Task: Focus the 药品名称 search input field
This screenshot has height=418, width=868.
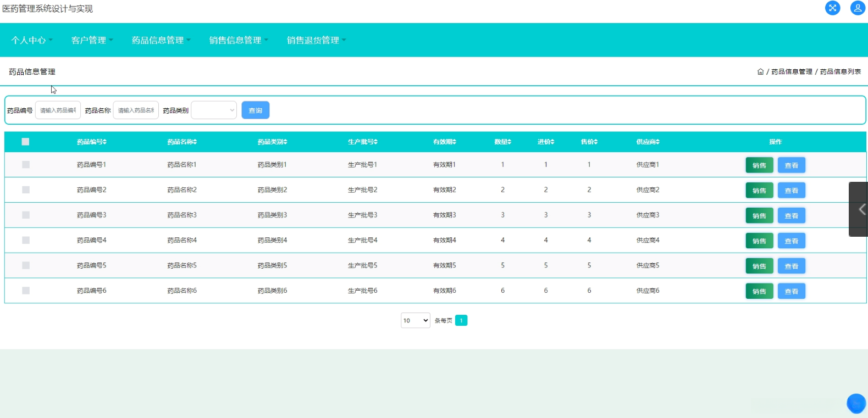Action: 136,110
